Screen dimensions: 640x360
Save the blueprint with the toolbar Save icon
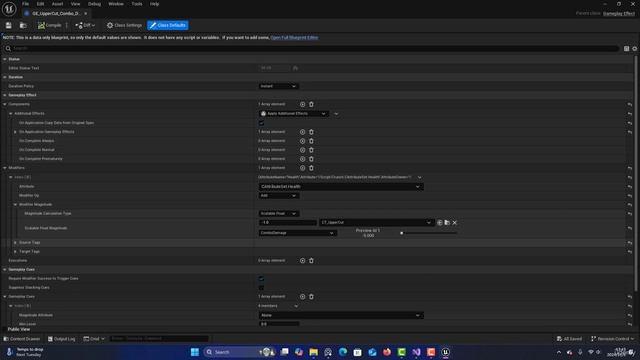point(9,25)
